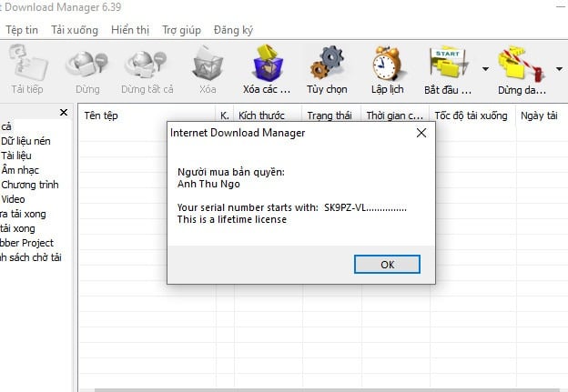Select the Dữ liệu nén category
568x392 pixels.
click(25, 141)
